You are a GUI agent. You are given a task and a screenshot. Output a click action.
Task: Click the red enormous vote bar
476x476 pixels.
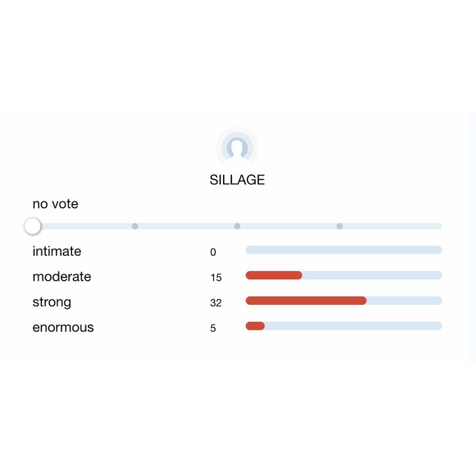tap(255, 326)
